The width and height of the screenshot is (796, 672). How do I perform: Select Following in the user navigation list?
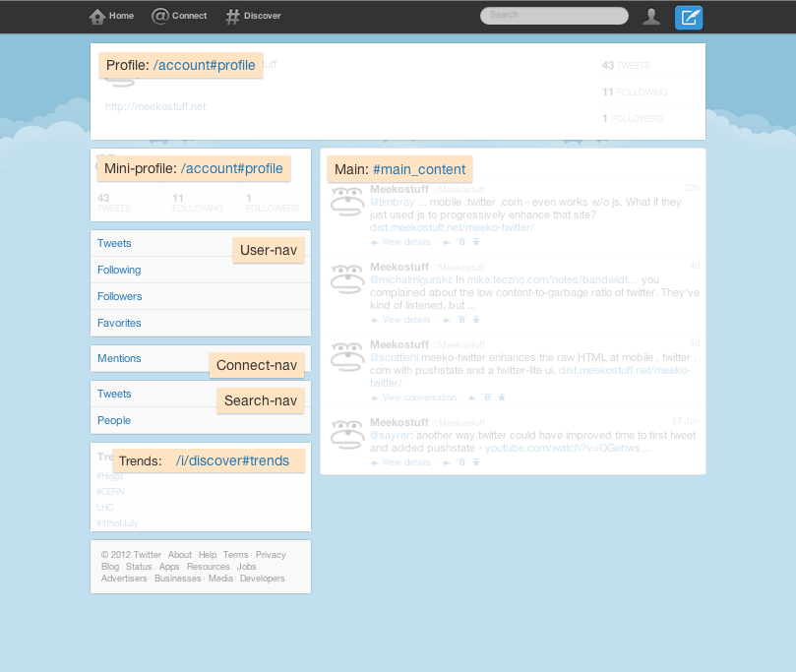119,270
